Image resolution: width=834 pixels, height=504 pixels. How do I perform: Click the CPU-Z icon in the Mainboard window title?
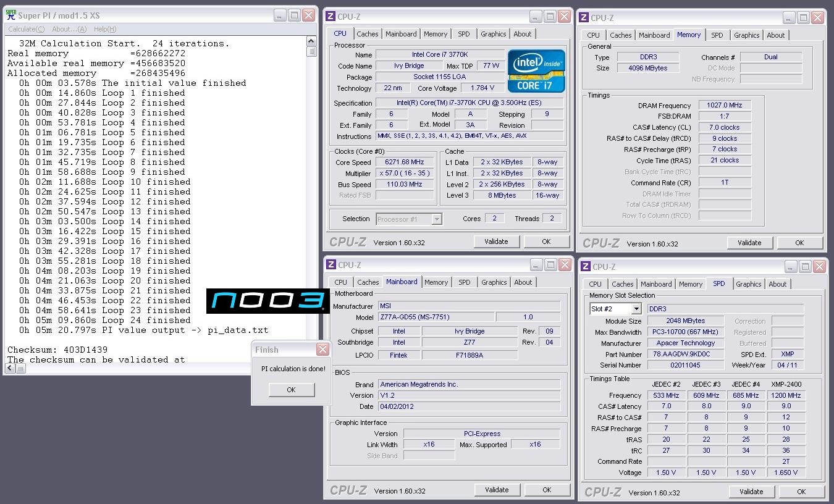coord(331,265)
